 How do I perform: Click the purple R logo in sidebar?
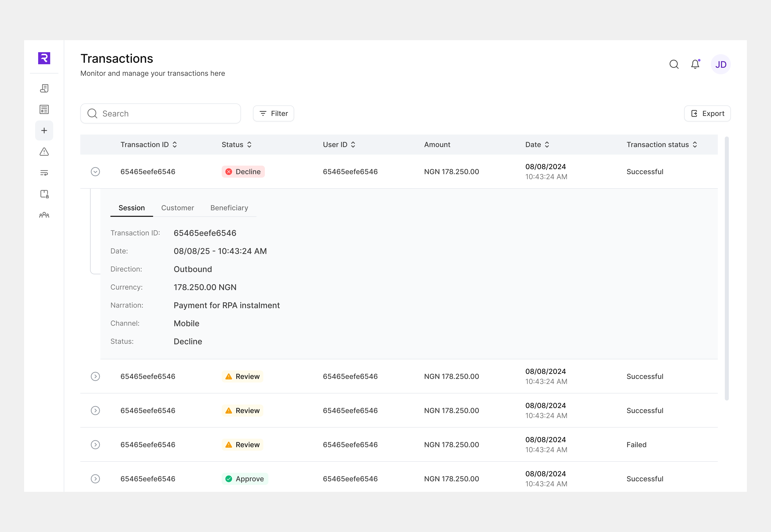coord(44,58)
